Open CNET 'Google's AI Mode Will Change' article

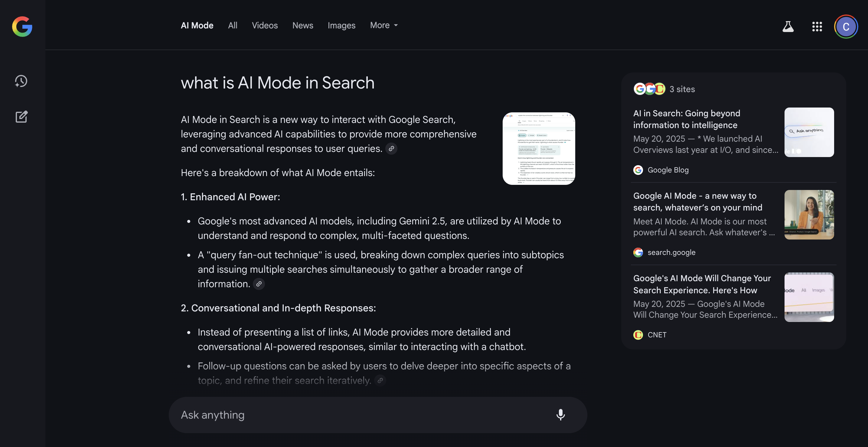point(702,284)
